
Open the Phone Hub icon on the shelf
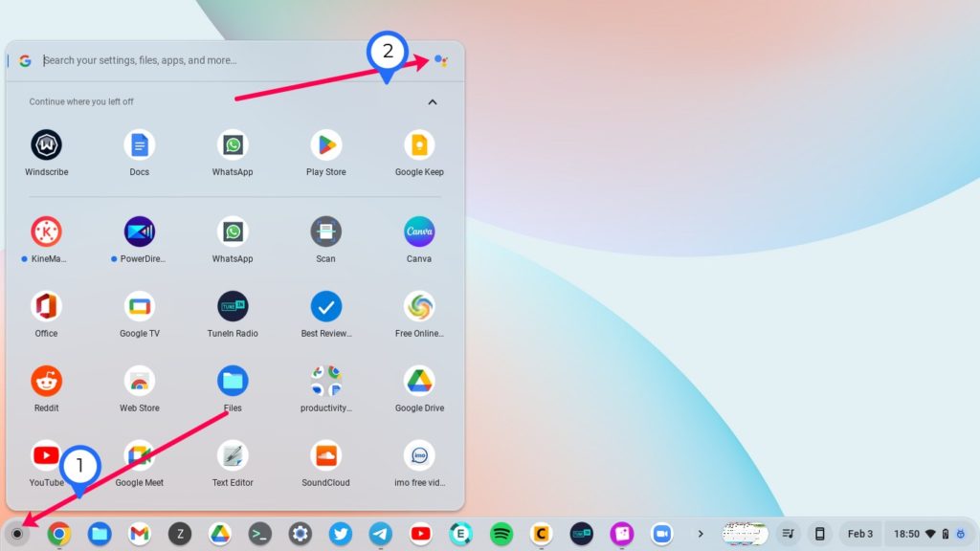(x=819, y=534)
